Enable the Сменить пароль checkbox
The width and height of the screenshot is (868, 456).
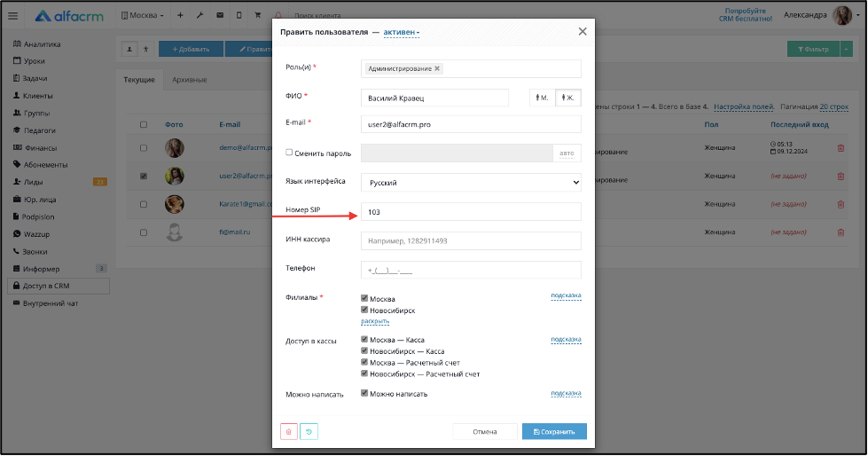(289, 153)
